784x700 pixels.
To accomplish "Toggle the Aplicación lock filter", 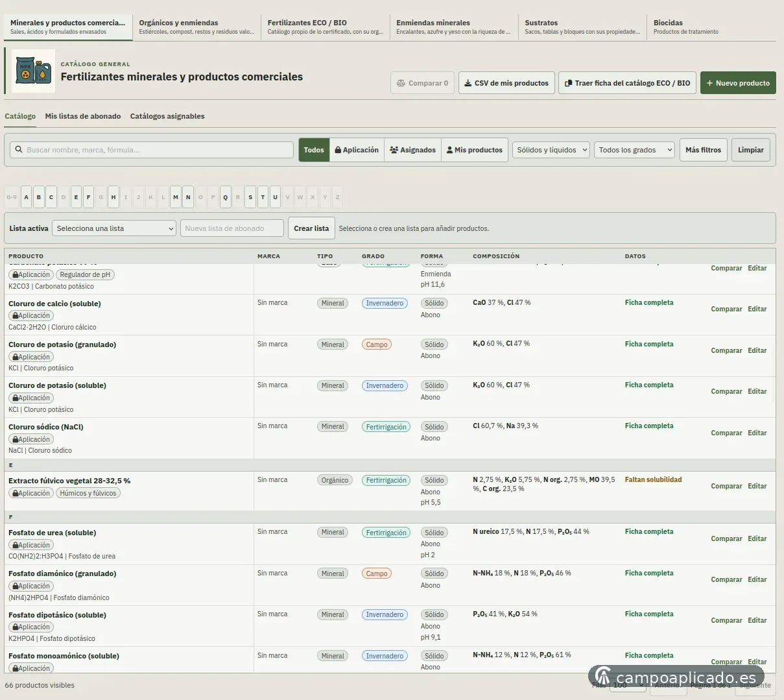I will click(x=357, y=150).
